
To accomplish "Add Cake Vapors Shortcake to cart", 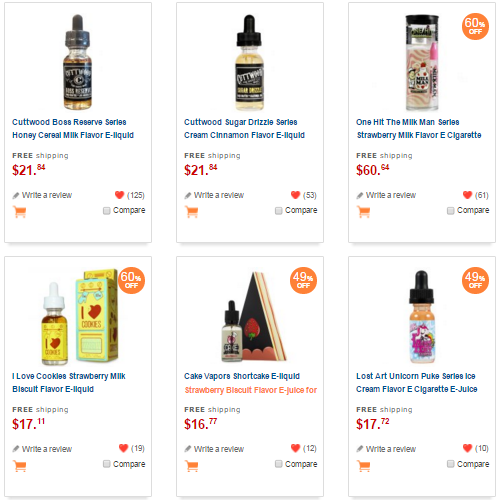I will [192, 466].
